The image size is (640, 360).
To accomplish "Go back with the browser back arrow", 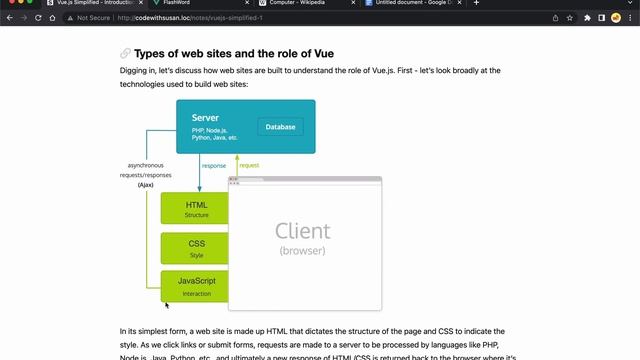I will 9,18.
